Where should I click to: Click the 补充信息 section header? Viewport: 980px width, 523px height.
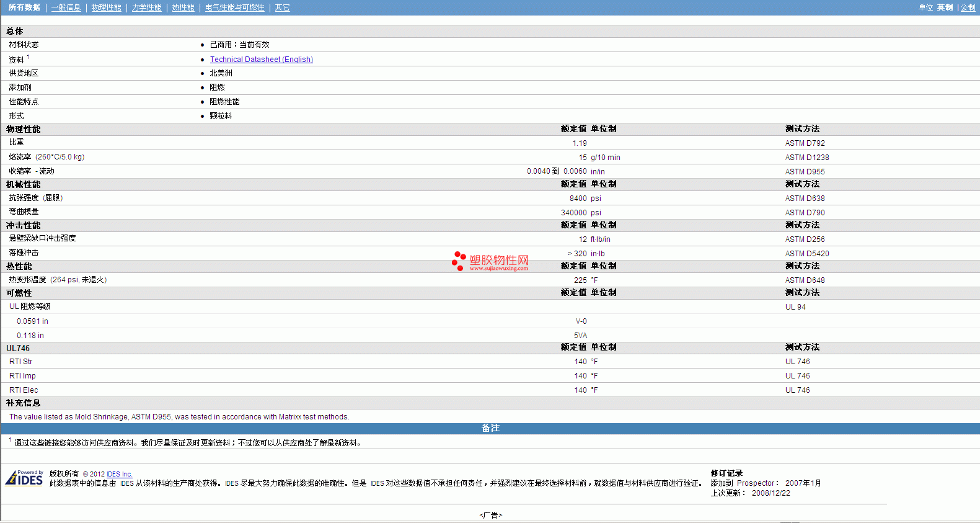[x=23, y=403]
